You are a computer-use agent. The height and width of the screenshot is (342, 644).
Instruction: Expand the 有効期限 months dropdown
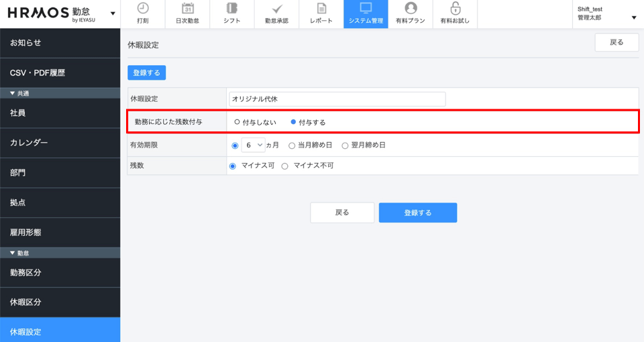pos(253,145)
